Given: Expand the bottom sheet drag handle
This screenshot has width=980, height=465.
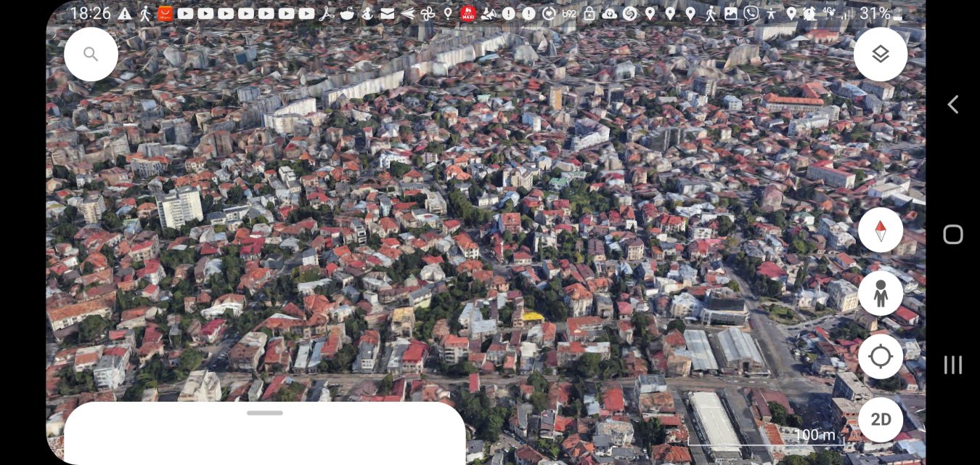Looking at the screenshot, I should point(264,413).
